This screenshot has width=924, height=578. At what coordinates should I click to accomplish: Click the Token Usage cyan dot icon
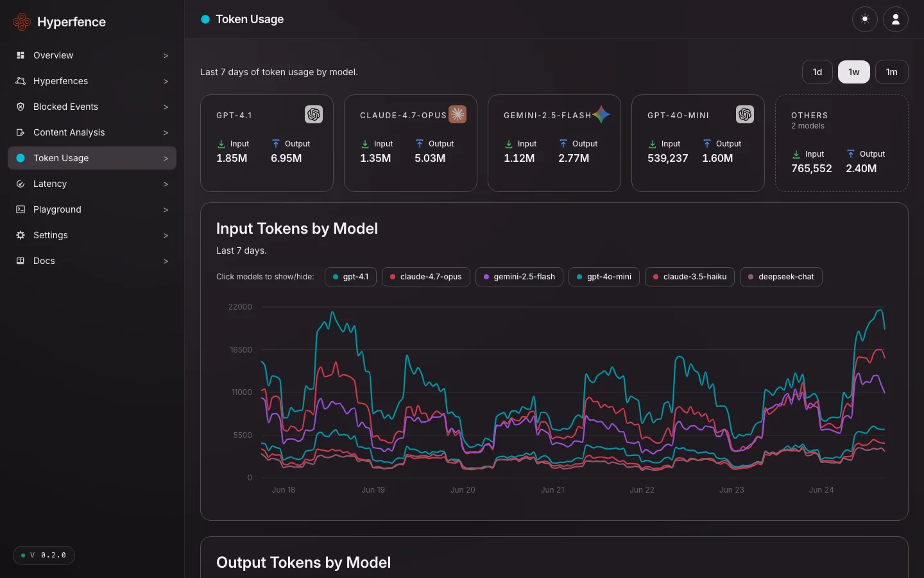(21, 158)
